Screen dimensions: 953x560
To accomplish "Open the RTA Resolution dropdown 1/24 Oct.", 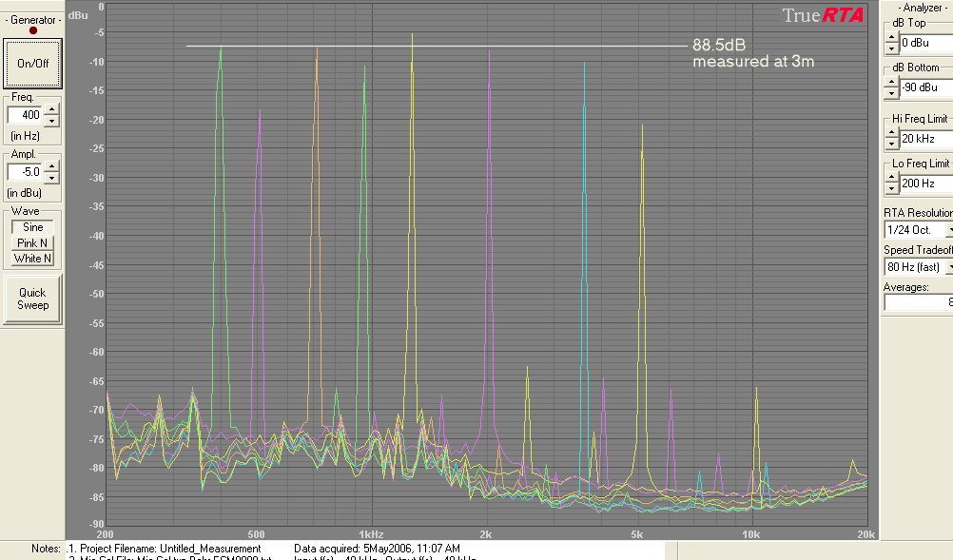I will click(919, 230).
